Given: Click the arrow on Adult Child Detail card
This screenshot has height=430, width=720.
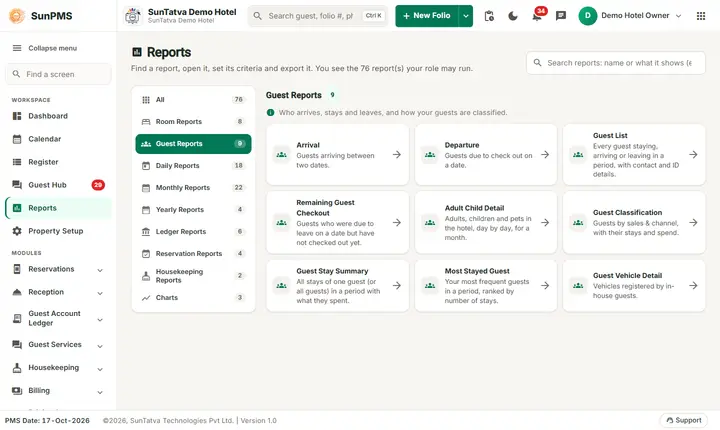Looking at the screenshot, I should click(x=545, y=222).
